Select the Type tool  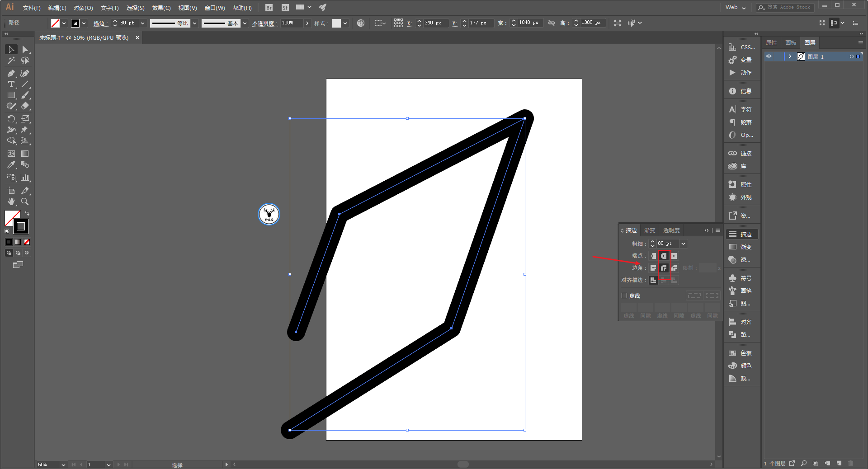[x=11, y=84]
